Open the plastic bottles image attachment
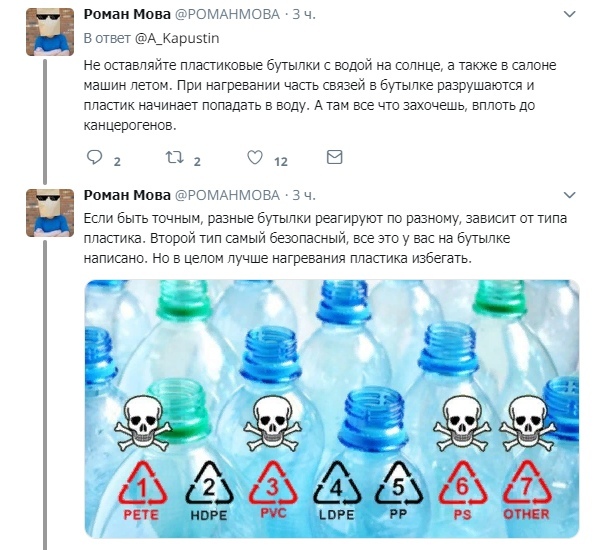 pyautogui.click(x=332, y=409)
